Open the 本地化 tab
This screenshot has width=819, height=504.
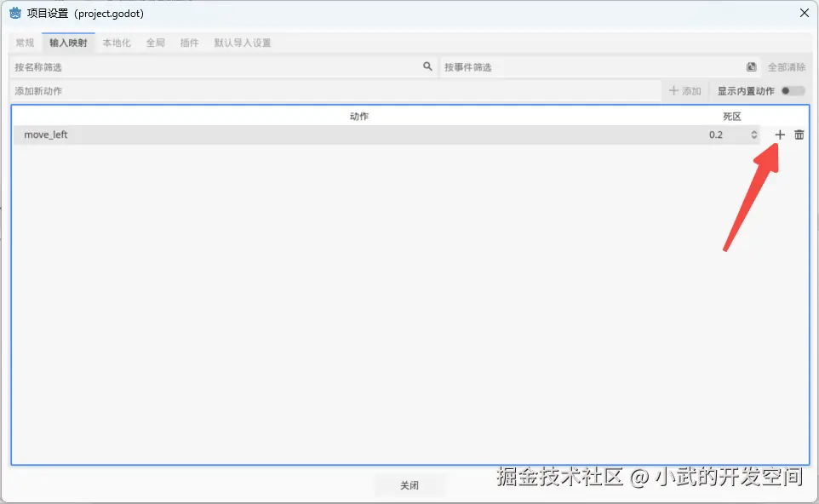[116, 43]
